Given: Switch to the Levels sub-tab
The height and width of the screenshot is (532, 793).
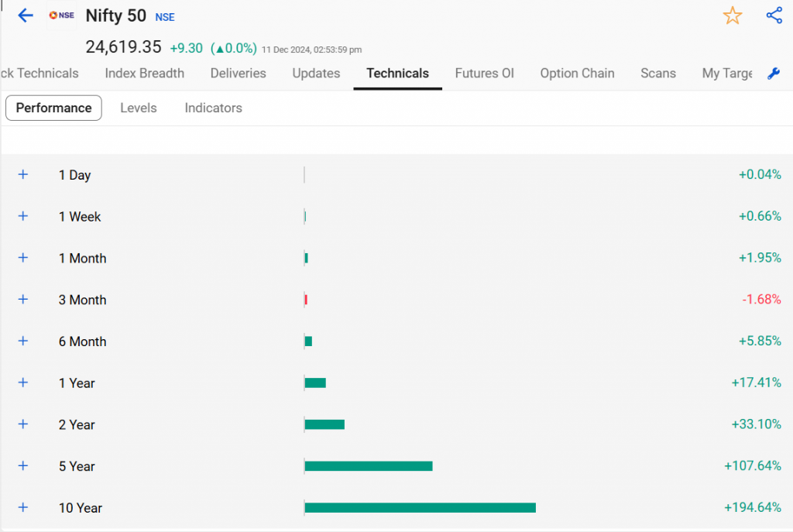Looking at the screenshot, I should click(139, 108).
